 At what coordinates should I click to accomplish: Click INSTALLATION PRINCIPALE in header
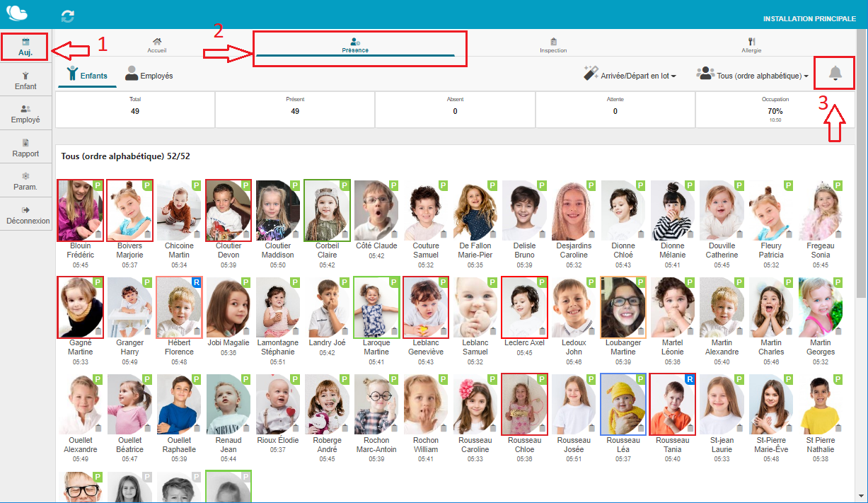809,19
